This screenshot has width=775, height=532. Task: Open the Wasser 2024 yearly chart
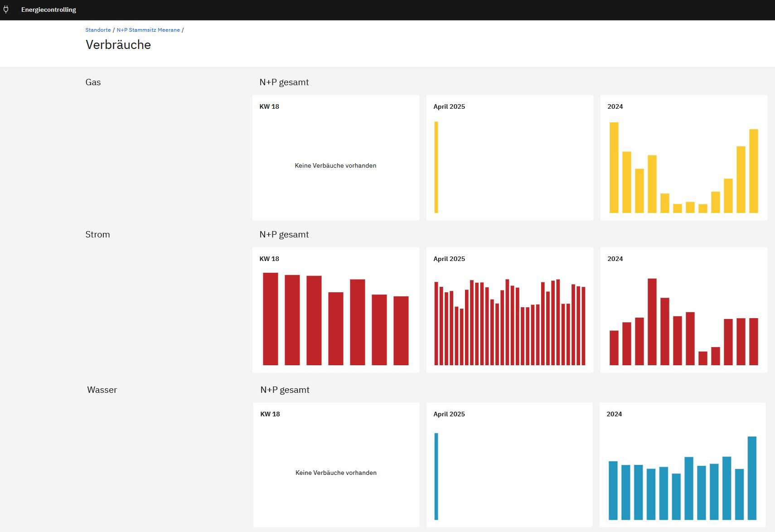pyautogui.click(x=683, y=465)
